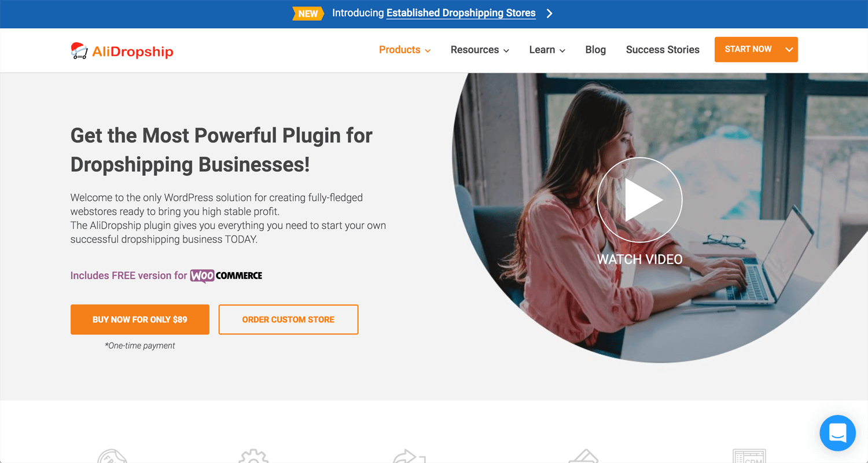Open the Products menu
Image resolution: width=868 pixels, height=463 pixels.
pos(404,50)
